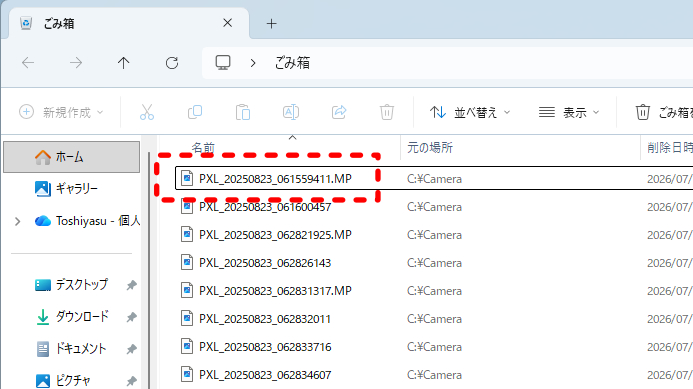This screenshot has width=693, height=389.
Task: Click file icon of PXL_20250823_062826143
Action: (x=187, y=263)
